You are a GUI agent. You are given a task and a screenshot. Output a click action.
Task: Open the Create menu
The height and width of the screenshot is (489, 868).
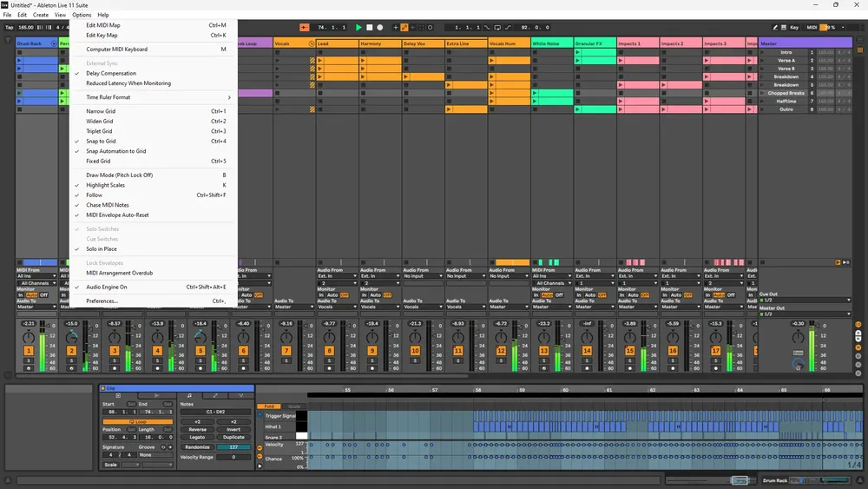tap(41, 15)
